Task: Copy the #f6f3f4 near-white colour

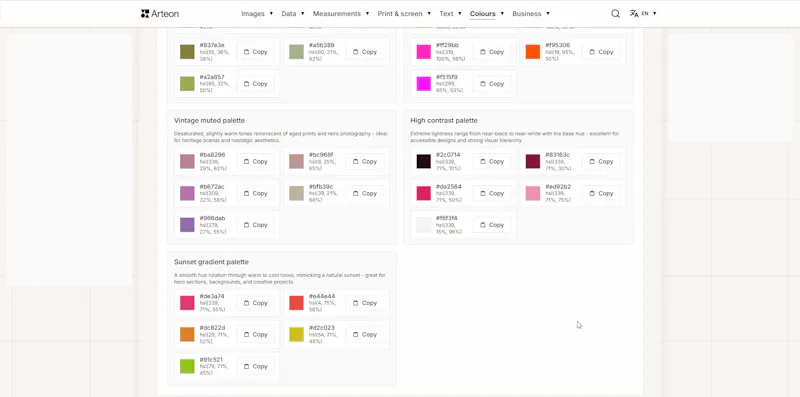Action: pos(492,225)
